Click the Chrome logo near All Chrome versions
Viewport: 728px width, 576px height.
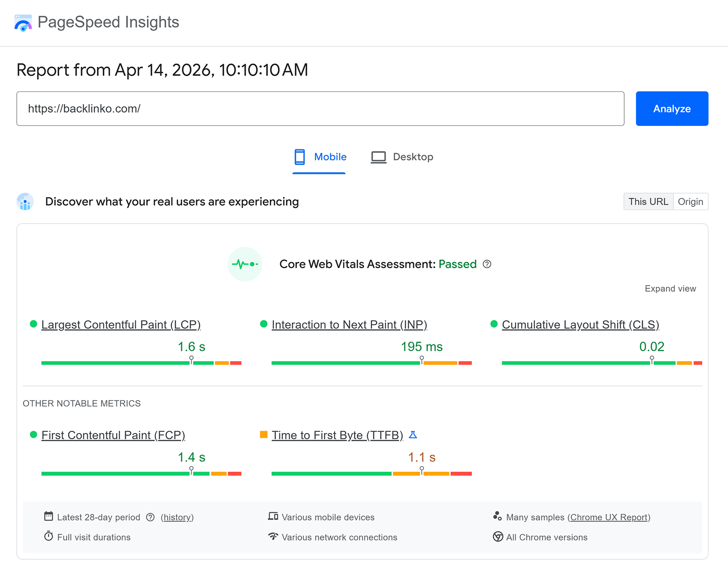coord(497,537)
